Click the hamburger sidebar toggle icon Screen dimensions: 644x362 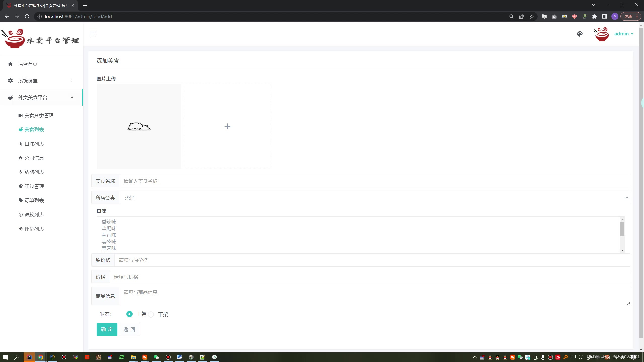[x=92, y=34]
